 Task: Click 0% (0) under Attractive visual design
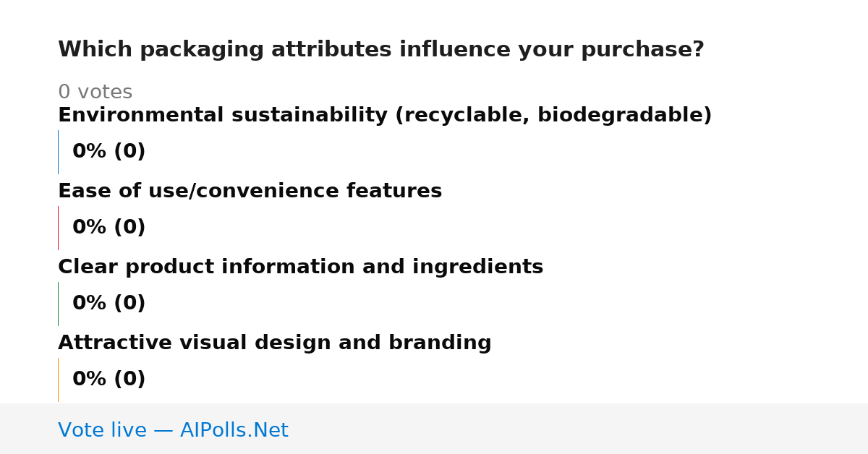[109, 380]
